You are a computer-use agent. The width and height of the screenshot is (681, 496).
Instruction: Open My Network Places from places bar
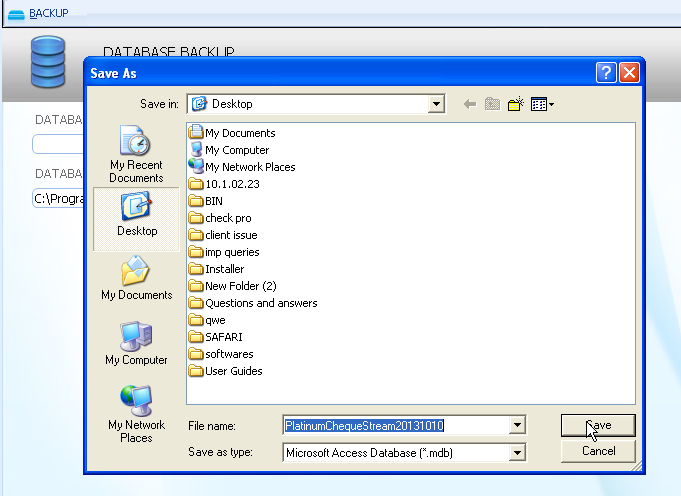click(136, 414)
